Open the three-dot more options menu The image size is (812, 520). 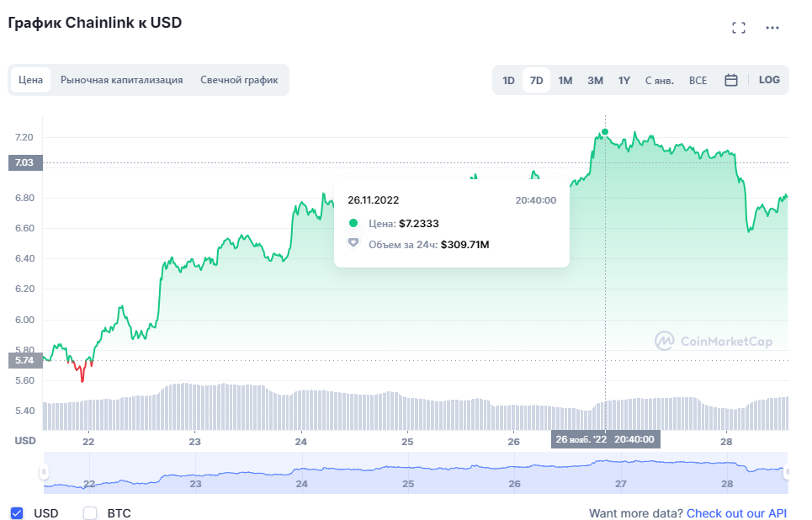point(772,28)
